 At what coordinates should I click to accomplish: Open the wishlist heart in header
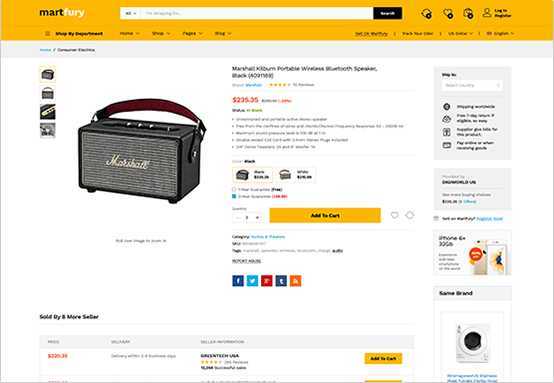(x=448, y=14)
